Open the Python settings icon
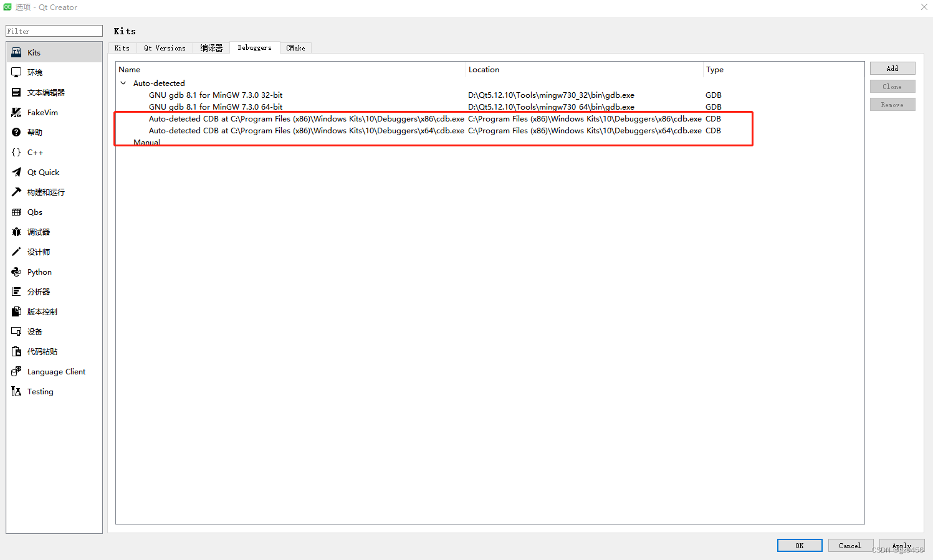Screen dimensions: 933x560 point(16,272)
